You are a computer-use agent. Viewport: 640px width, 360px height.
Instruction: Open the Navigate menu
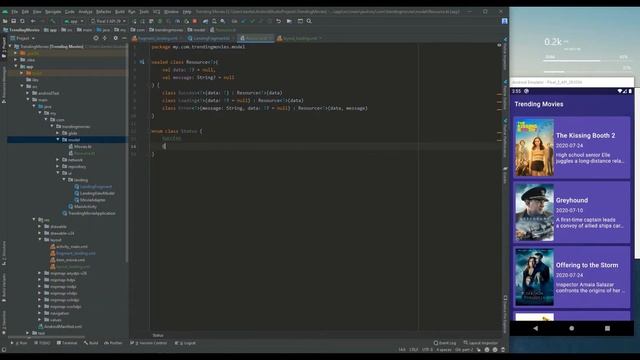[53, 12]
